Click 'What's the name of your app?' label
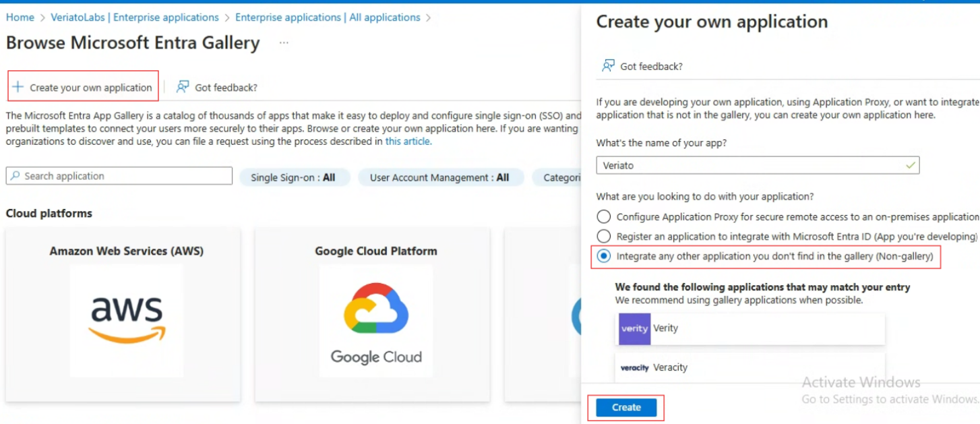This screenshot has height=424, width=980. (x=661, y=143)
